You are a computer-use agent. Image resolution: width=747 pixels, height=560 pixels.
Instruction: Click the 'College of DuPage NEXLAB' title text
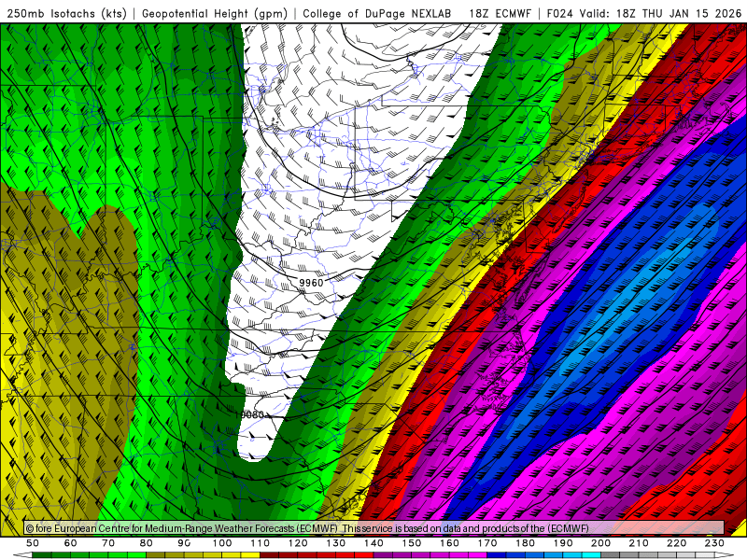coord(377,13)
